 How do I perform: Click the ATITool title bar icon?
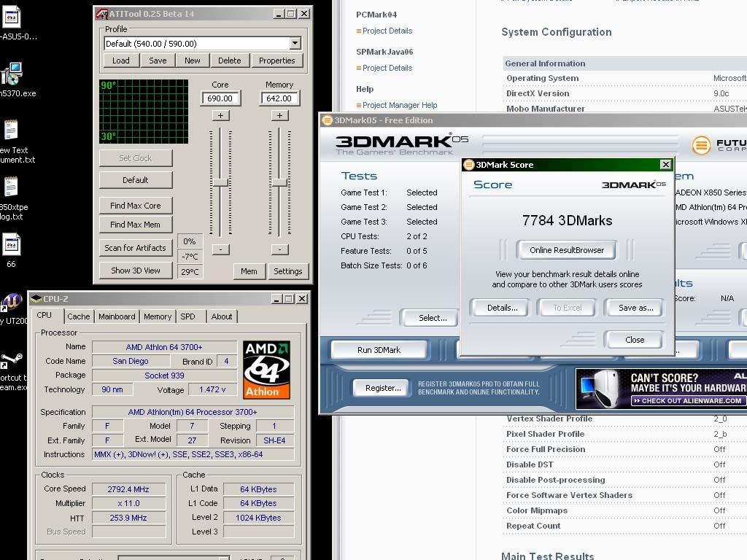pos(102,14)
